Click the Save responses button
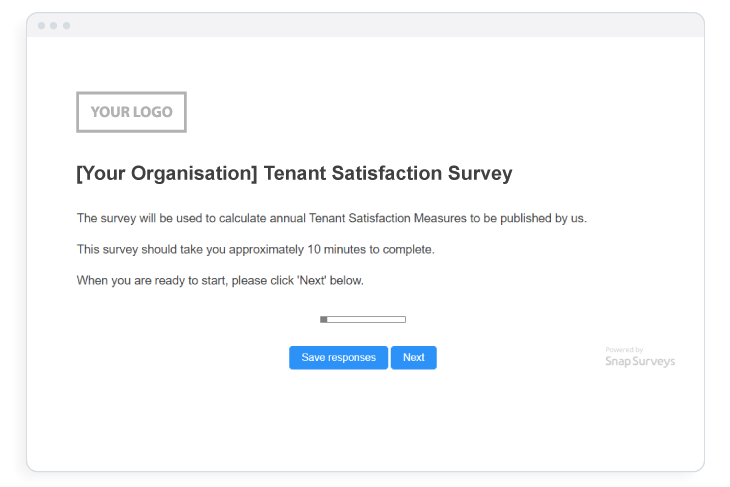Screen dimensions: 730x487 (338, 358)
